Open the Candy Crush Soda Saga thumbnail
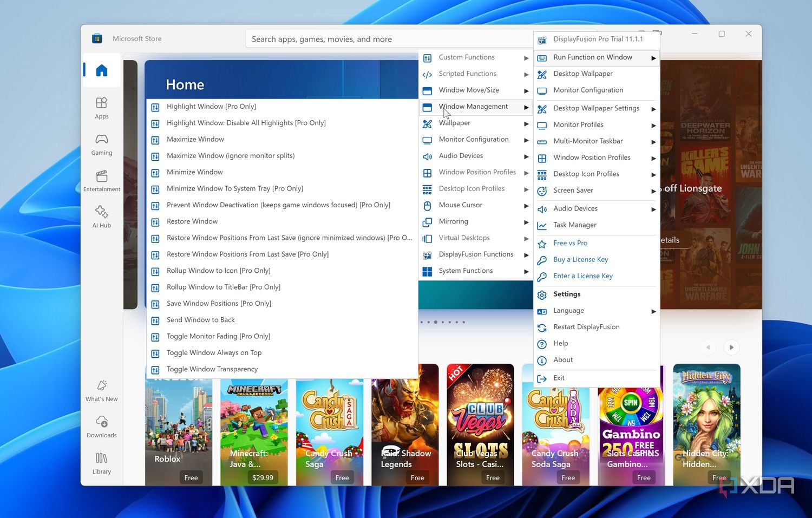Viewport: 812px width, 518px height. point(555,424)
